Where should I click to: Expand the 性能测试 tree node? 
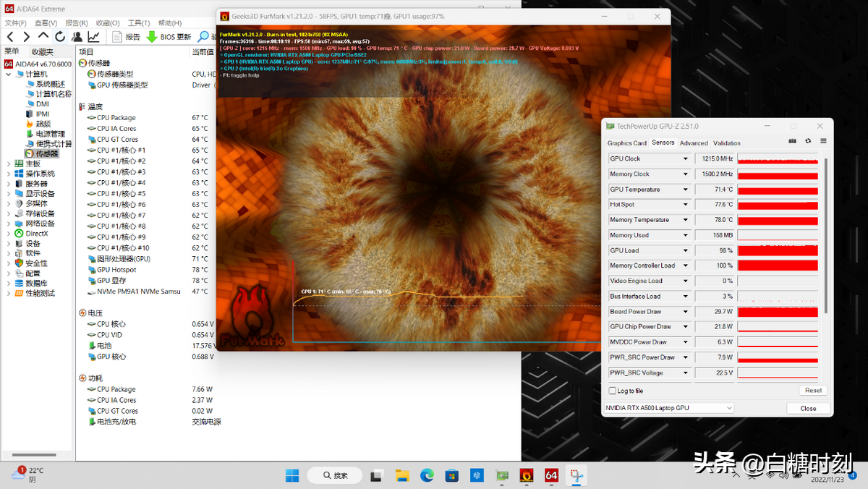coord(9,293)
